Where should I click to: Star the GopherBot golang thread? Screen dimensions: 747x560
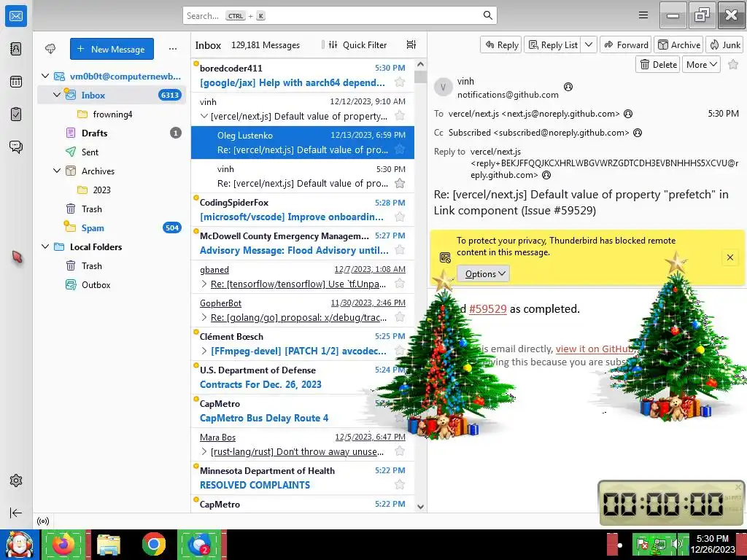pyautogui.click(x=400, y=317)
